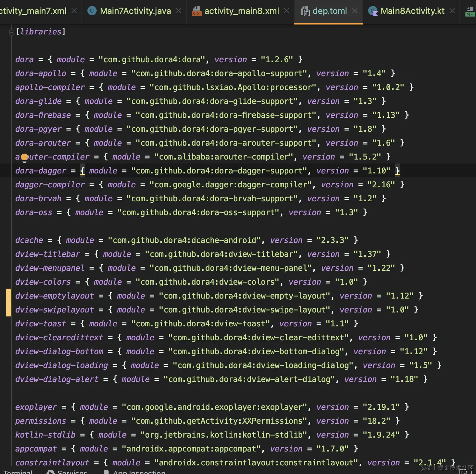Click the 'dview-menupanel' library key

50,268
